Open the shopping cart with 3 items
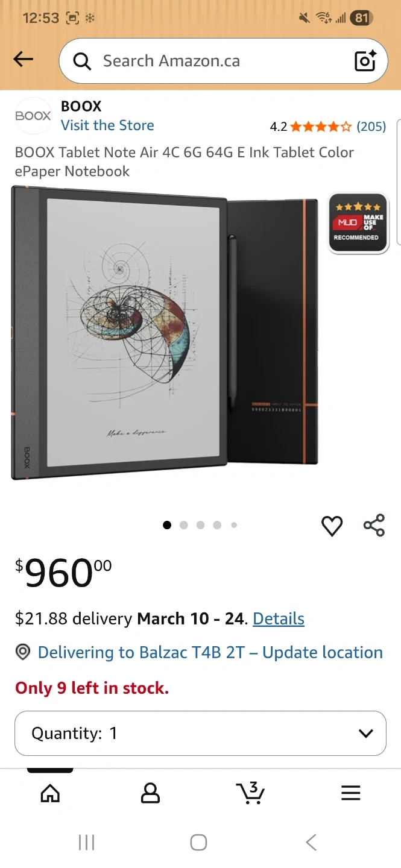Viewport: 401px width, 868px height. (x=250, y=793)
